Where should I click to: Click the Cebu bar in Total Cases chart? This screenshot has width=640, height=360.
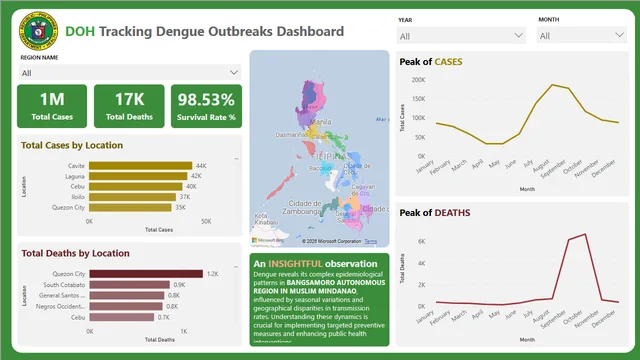136,187
